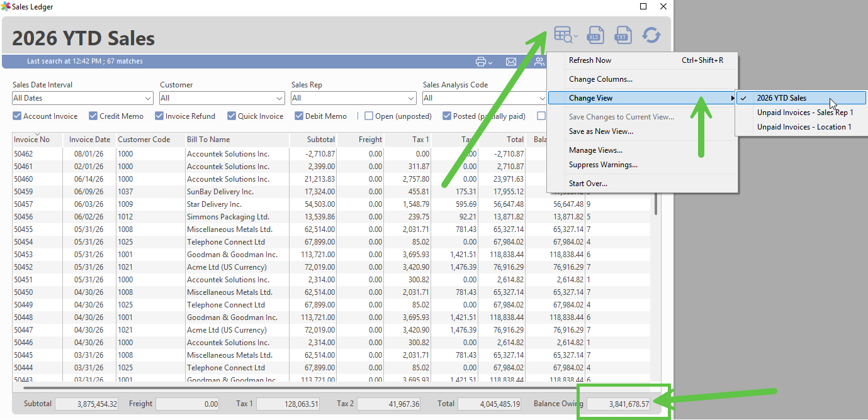Choose Refresh Now from the menu
This screenshot has height=420, width=868.
point(642,60)
